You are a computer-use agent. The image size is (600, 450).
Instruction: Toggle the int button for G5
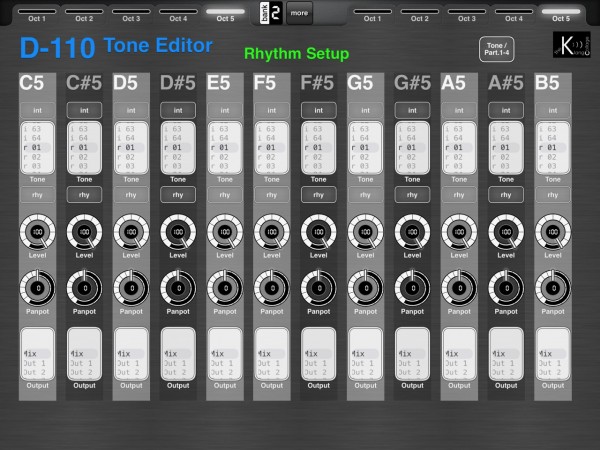[365, 110]
